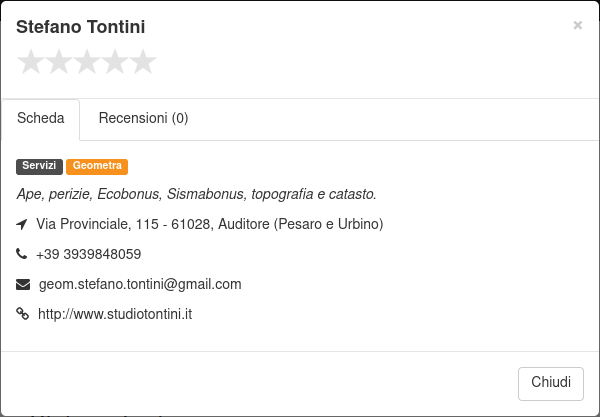Click the phone handset icon
600x417 pixels.
click(x=21, y=254)
